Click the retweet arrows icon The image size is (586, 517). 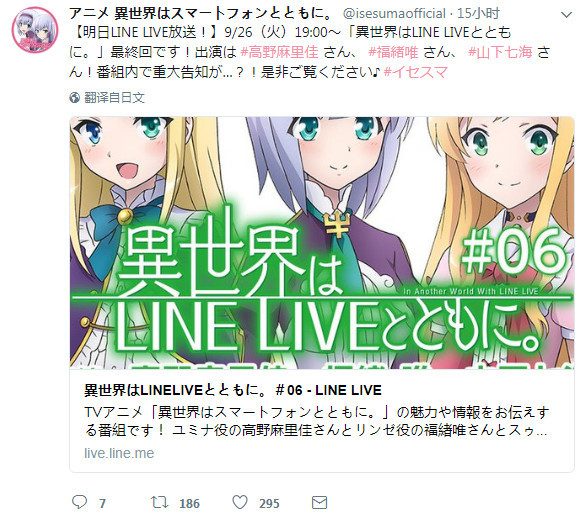[x=160, y=502]
